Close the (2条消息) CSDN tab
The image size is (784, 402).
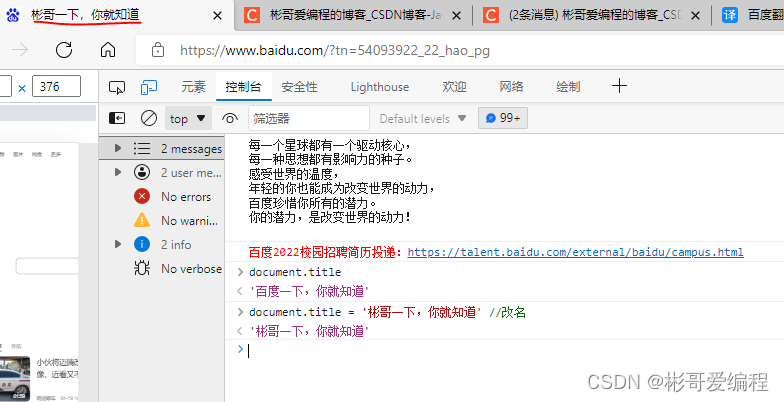[695, 16]
